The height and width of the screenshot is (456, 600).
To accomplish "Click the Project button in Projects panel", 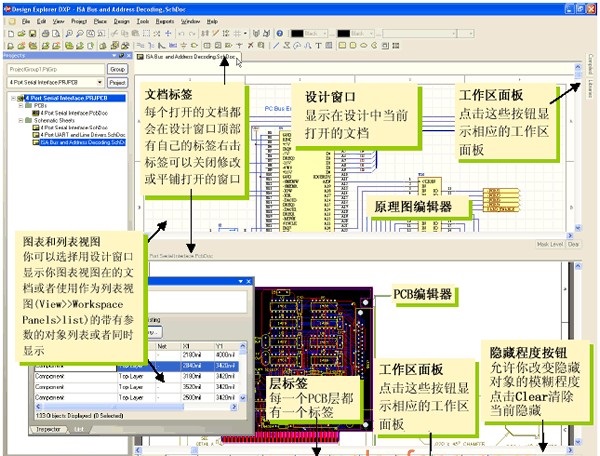I will point(117,84).
